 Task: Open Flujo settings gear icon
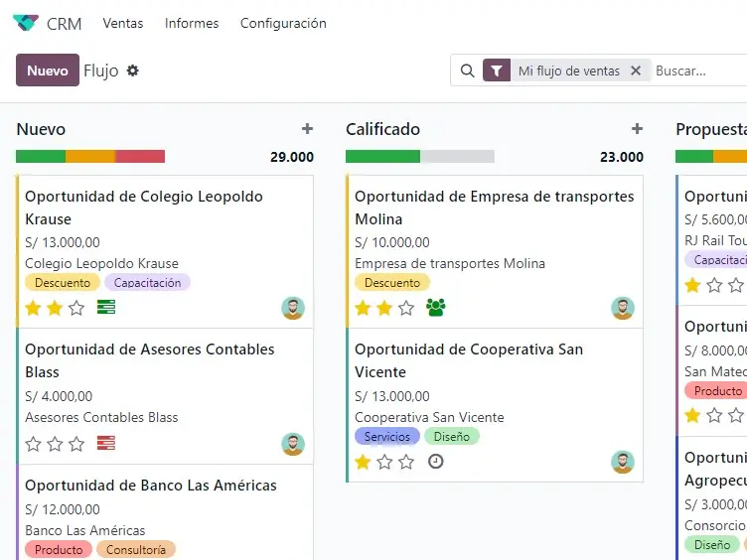(x=133, y=70)
